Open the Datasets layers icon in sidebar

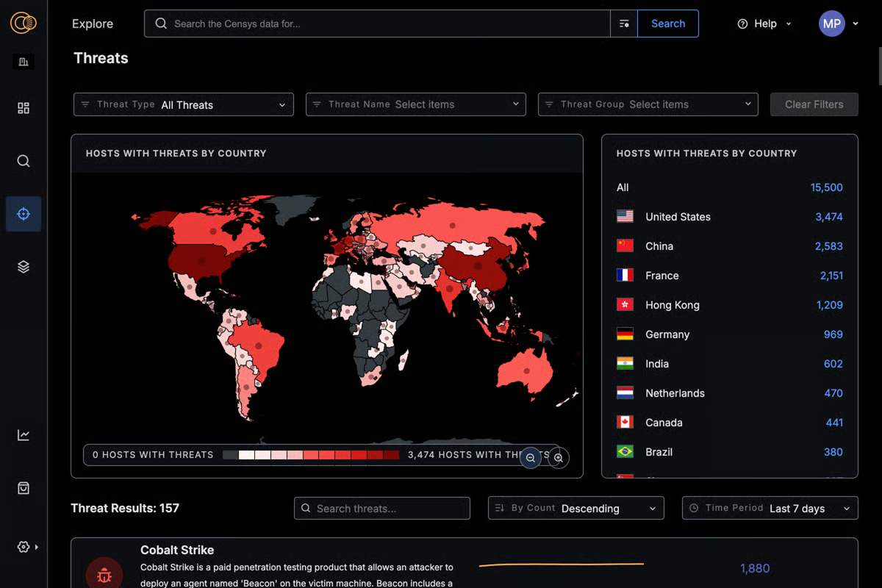(23, 266)
